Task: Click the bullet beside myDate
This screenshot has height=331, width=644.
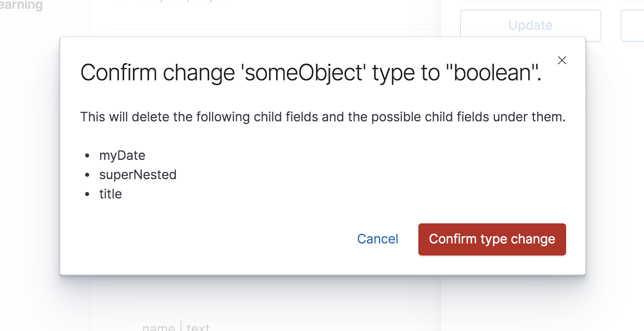Action: pyautogui.click(x=87, y=155)
